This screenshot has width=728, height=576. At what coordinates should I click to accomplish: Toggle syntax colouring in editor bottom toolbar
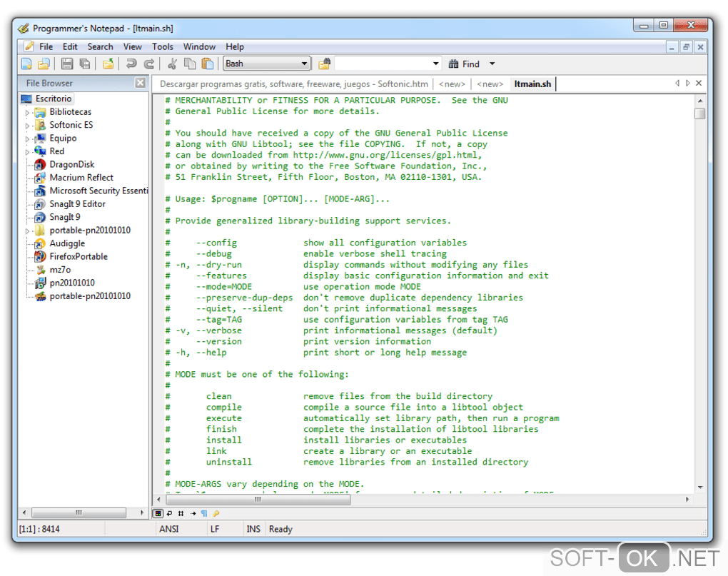(158, 513)
